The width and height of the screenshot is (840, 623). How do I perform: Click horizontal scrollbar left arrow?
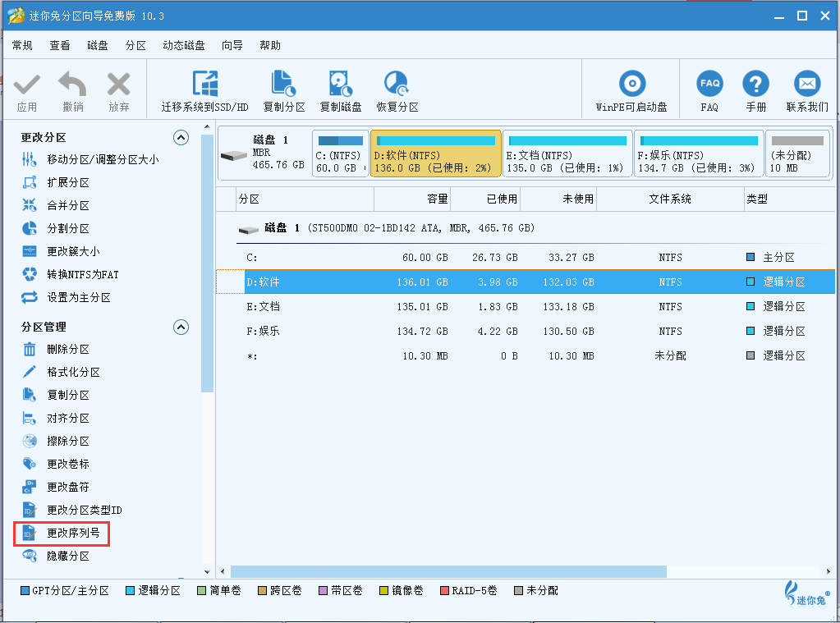point(223,571)
